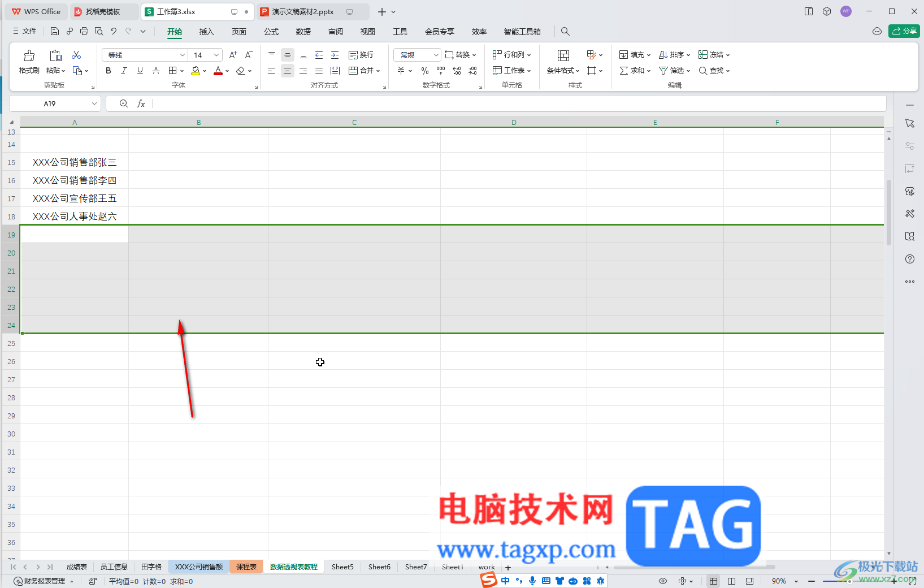Click the Cut scissors icon
Image resolution: width=924 pixels, height=588 pixels.
(76, 55)
